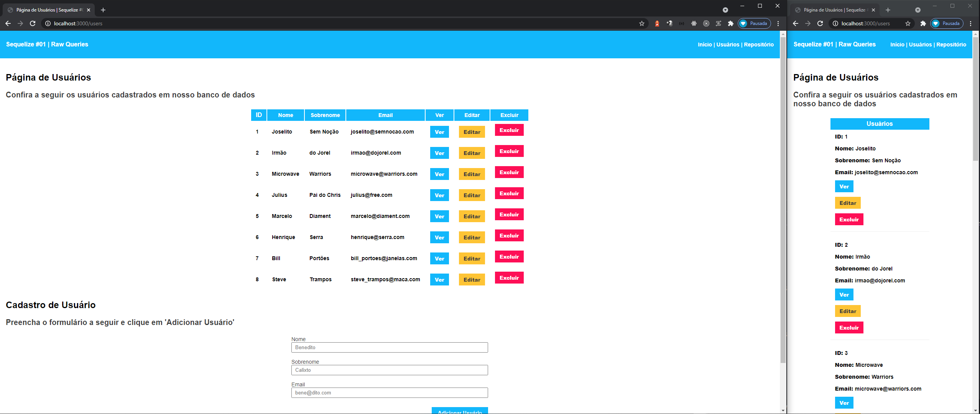Open the Chrome menu in the left window
The image size is (980, 414).
coord(778,23)
